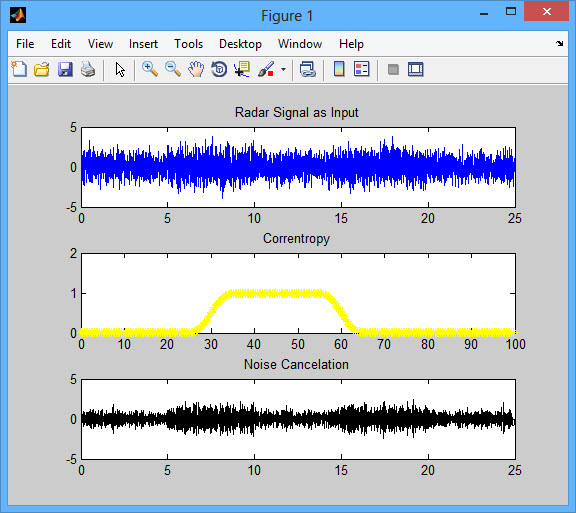Select the Data Cursor tool

[x=242, y=69]
